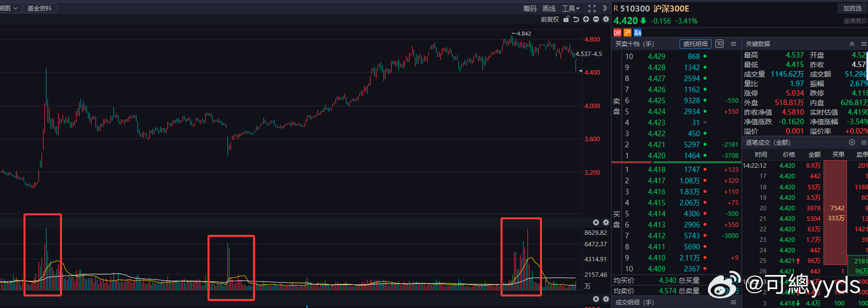Select bid level 1 price 4.418
The width and height of the screenshot is (868, 308).
656,170
